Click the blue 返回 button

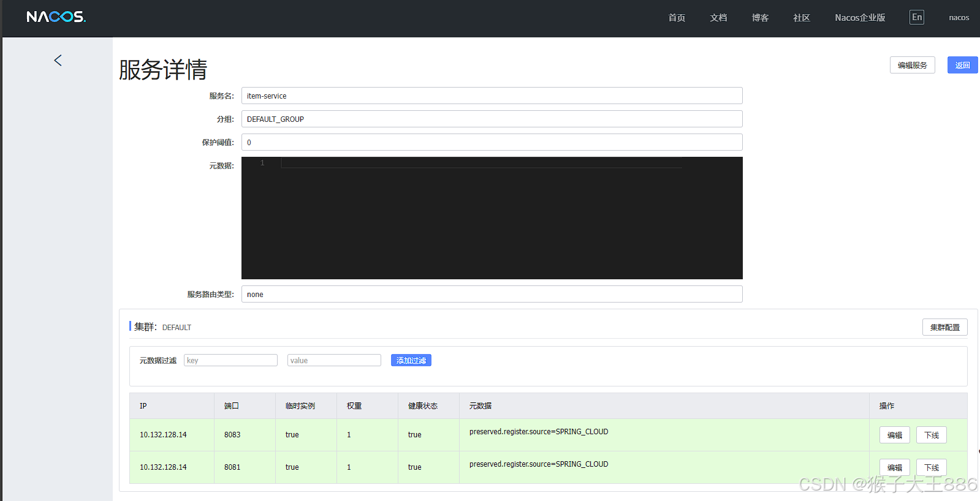tap(963, 65)
